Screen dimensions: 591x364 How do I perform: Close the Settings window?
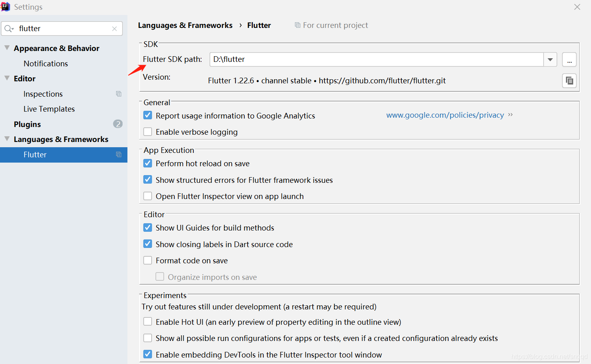(577, 7)
